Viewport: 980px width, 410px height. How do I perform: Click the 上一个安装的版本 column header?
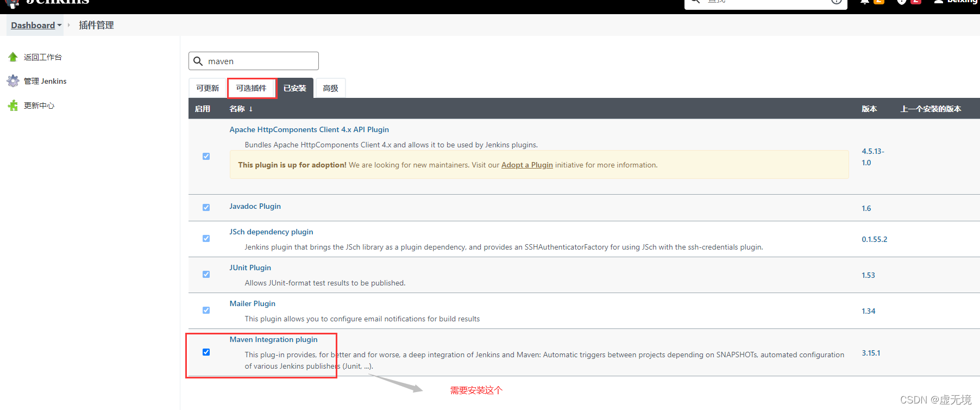(x=931, y=109)
